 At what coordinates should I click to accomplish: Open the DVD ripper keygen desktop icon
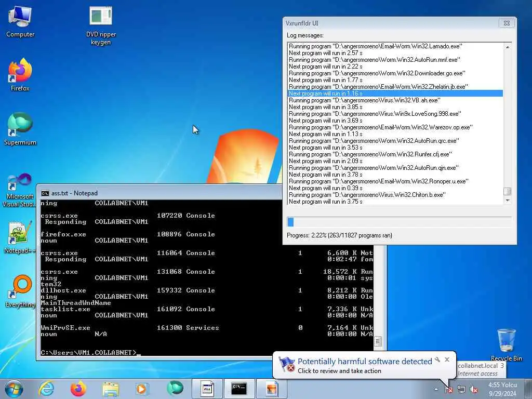(101, 25)
